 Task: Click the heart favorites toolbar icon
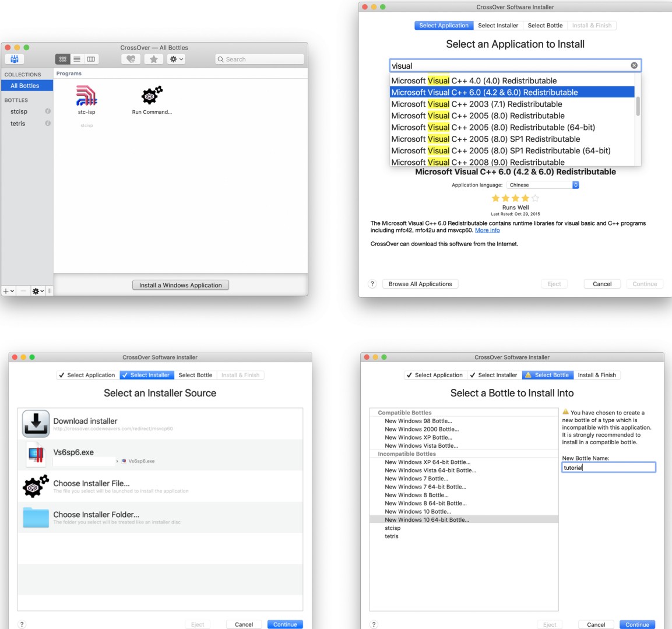131,59
